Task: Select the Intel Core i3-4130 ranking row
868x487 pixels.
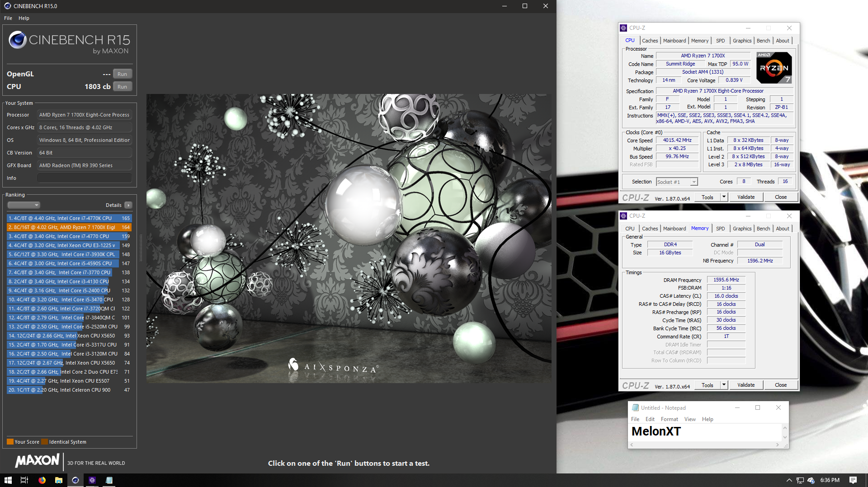Action: tap(69, 281)
